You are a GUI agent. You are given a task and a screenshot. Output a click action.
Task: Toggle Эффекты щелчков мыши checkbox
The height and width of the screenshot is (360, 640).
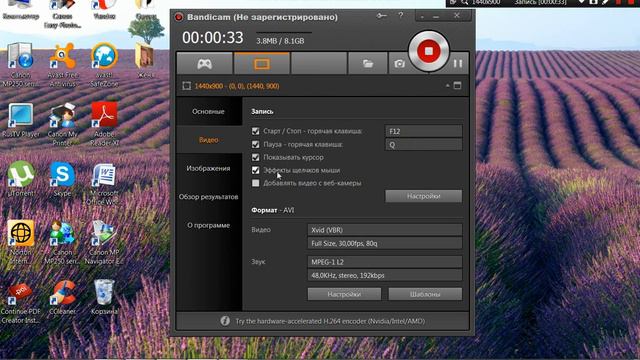coord(256,170)
